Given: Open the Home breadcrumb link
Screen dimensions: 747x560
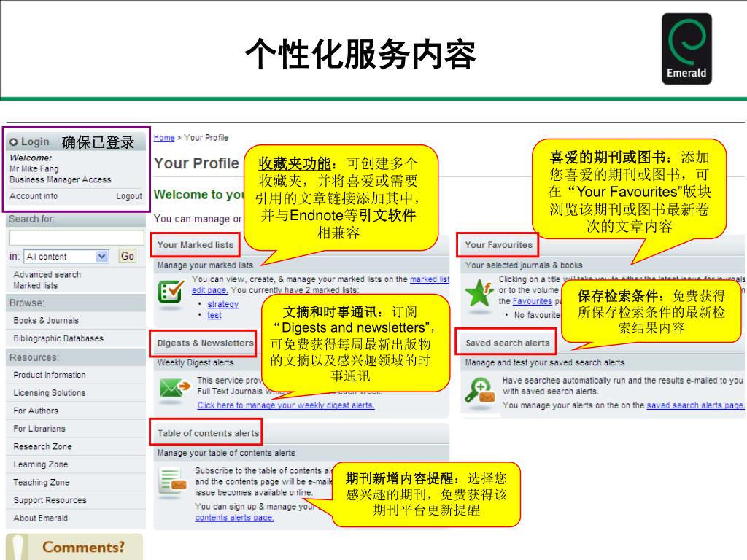Looking at the screenshot, I should (x=164, y=138).
